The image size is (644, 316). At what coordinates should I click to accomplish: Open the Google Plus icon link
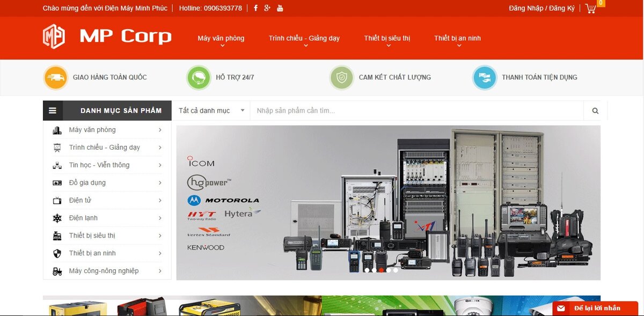tap(267, 8)
